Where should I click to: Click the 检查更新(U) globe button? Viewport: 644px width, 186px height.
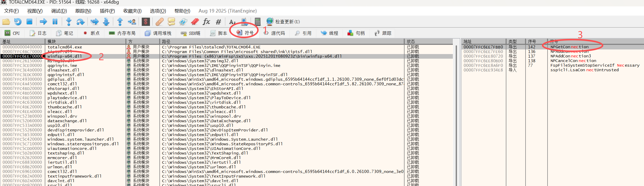pyautogui.click(x=283, y=22)
